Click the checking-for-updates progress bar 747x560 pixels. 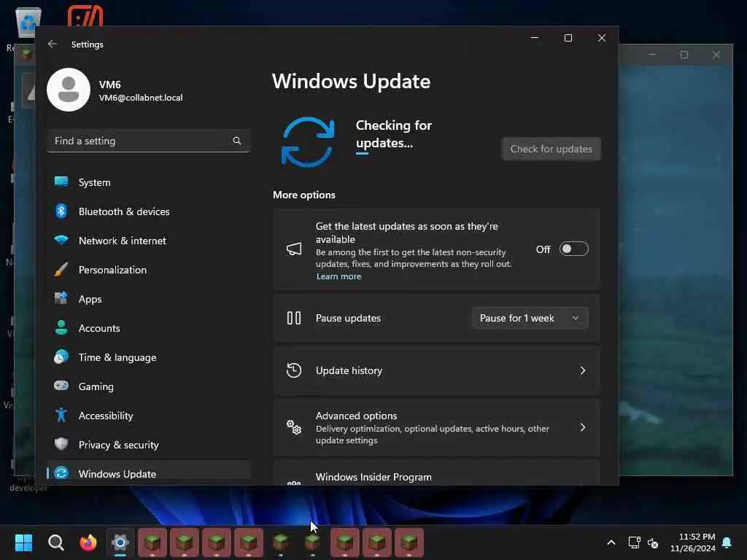point(362,153)
